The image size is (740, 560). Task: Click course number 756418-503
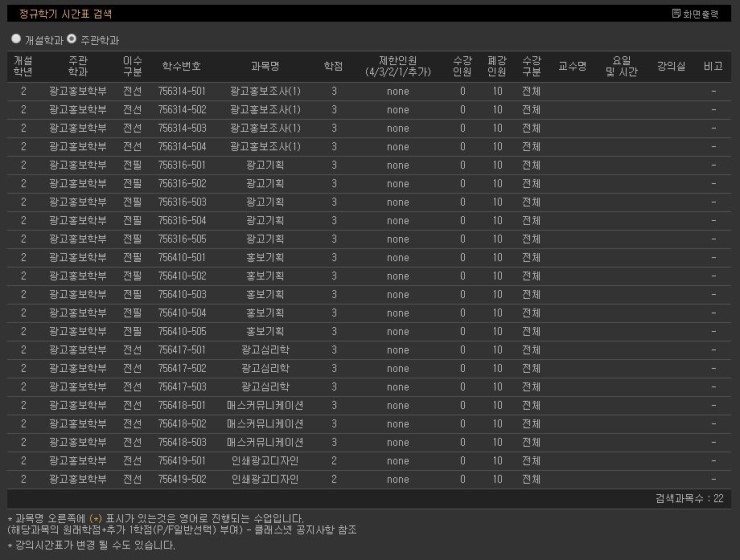tap(182, 443)
